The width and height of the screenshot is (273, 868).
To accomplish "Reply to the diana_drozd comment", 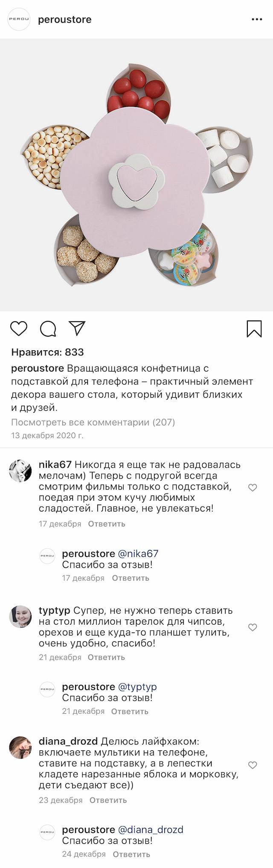I will [108, 800].
